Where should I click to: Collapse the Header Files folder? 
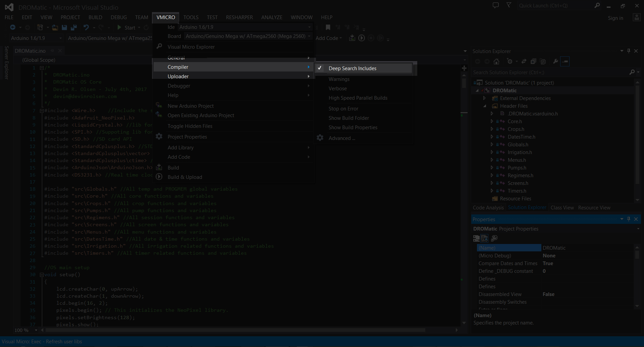(x=484, y=106)
